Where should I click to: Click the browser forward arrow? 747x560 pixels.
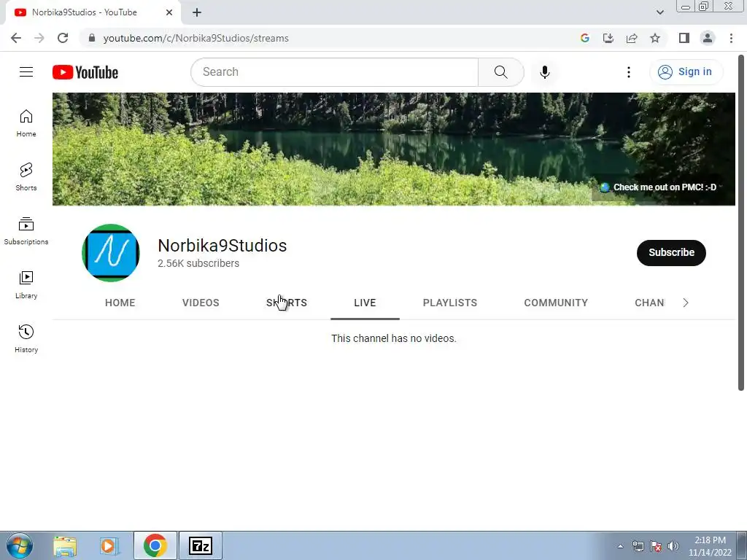coord(39,38)
